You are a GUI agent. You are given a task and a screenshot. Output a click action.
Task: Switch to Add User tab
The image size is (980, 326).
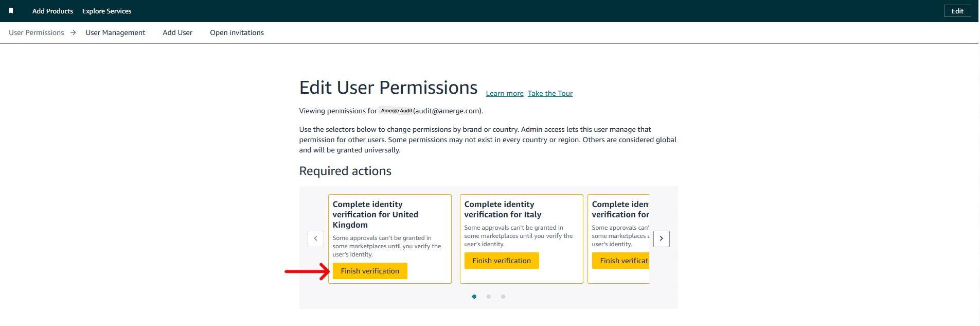[177, 32]
